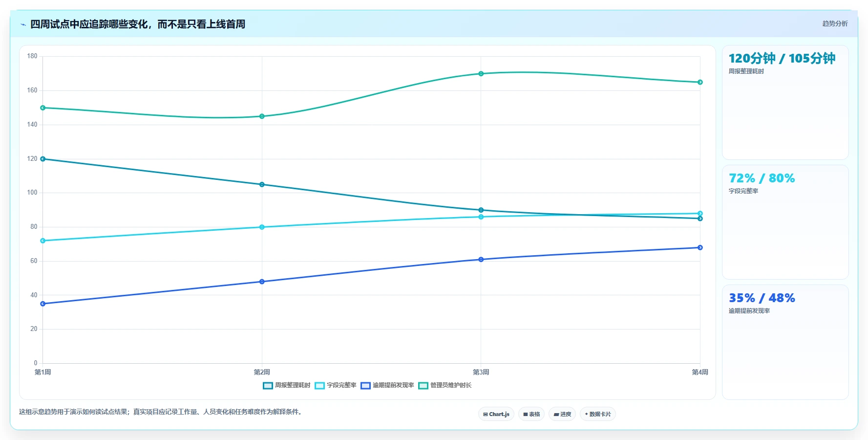Click the 第1周 point of 管理员维护时长 at 150
868x440 pixels.
coord(43,108)
